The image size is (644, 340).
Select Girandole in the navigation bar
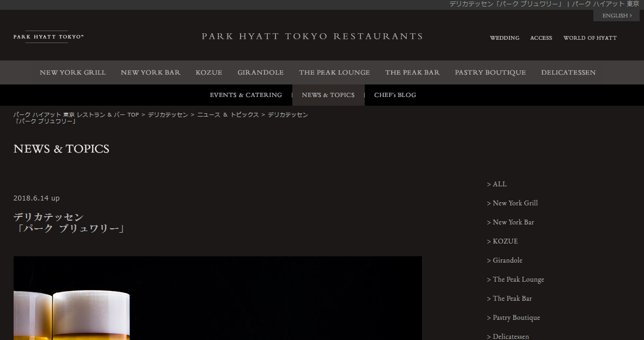(260, 72)
